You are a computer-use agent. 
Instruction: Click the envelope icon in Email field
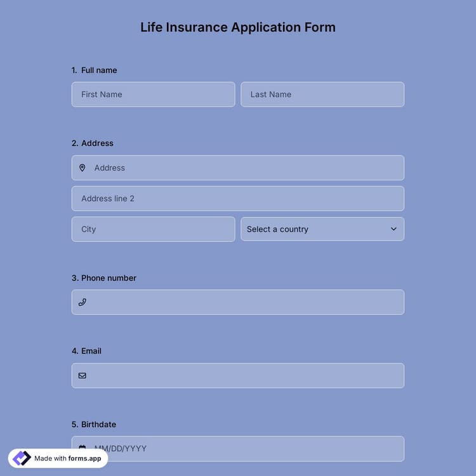click(x=83, y=376)
